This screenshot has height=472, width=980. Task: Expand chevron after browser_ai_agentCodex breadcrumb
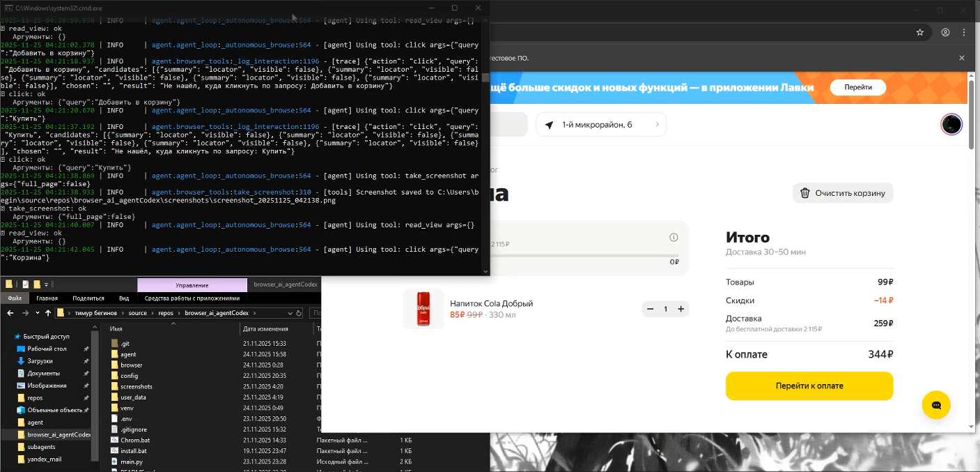pos(255,313)
